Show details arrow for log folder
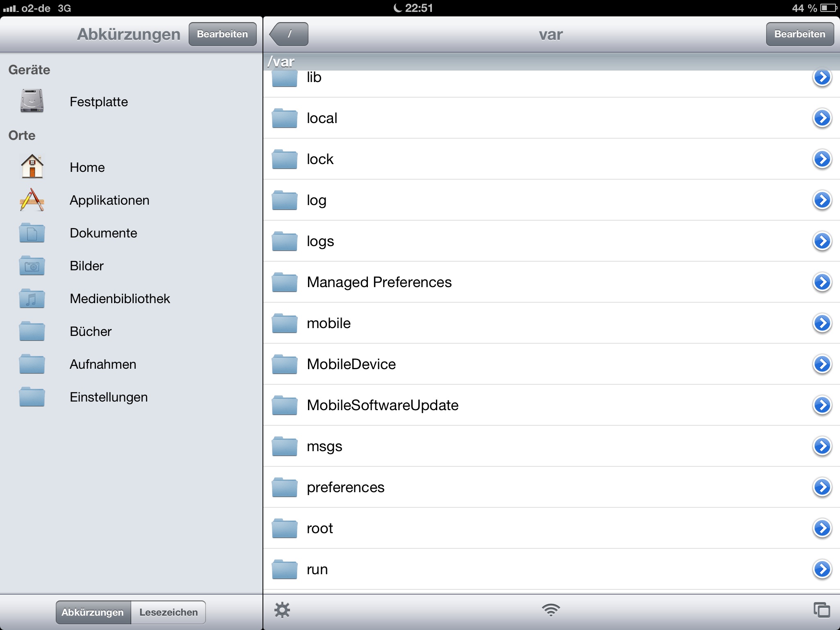 click(x=822, y=200)
